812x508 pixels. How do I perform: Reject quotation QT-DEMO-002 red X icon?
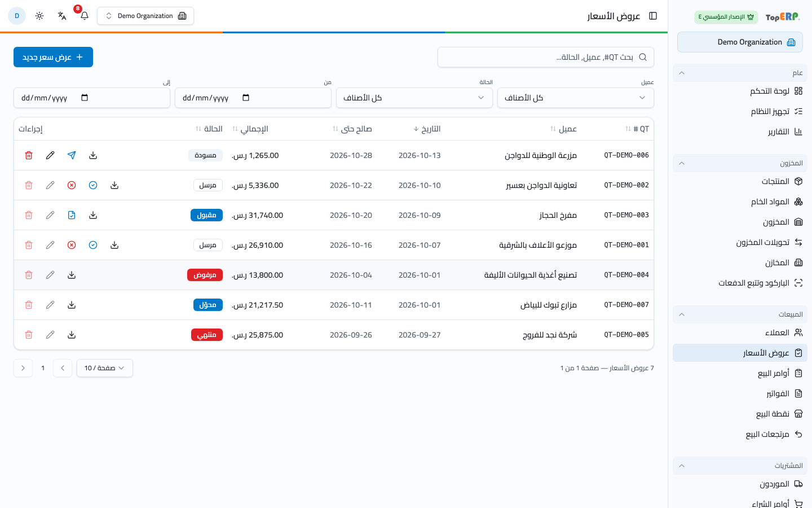[x=72, y=185]
